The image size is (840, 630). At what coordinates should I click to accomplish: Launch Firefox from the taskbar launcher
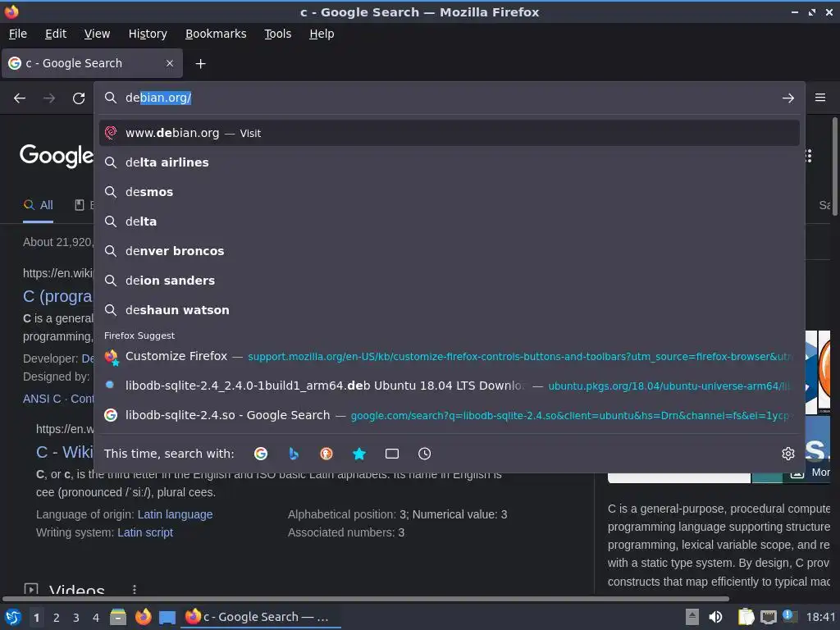coord(143,617)
